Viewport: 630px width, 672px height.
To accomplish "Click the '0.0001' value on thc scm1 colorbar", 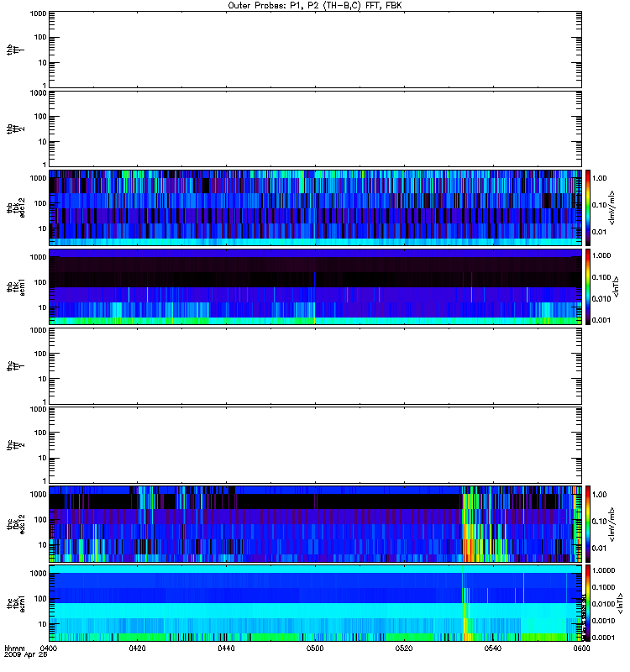I will tap(603, 638).
